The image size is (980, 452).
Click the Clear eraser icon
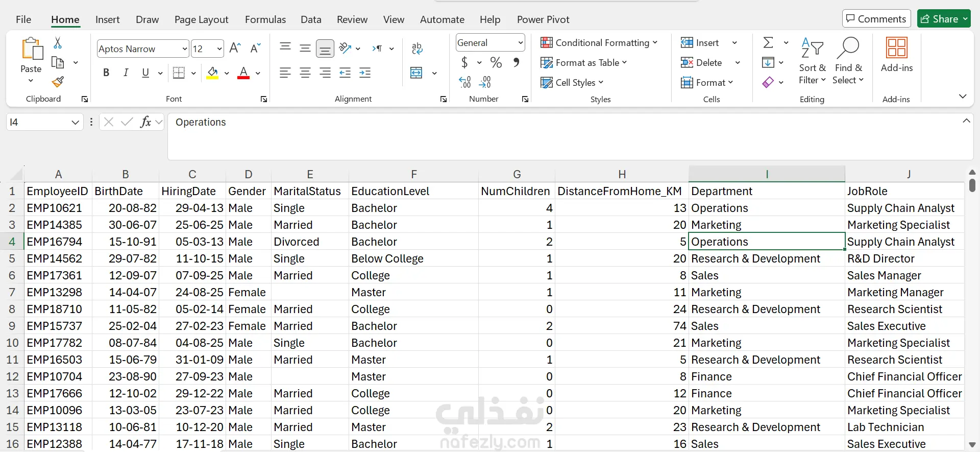coord(768,82)
